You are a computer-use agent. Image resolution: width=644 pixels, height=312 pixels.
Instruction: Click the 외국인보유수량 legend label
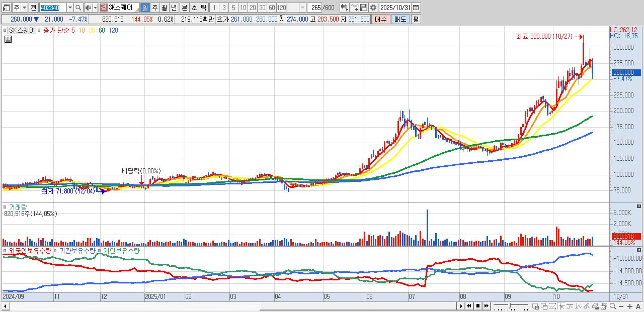click(30, 250)
